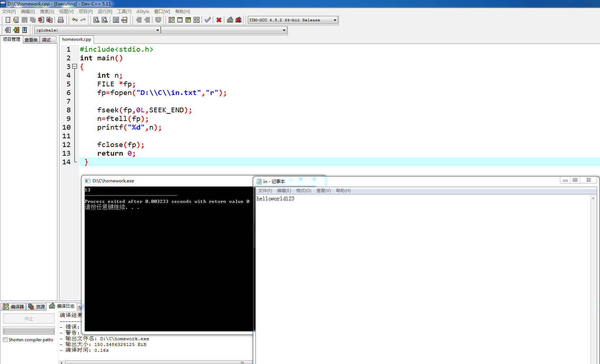600x364 pixels.
Task: Open the TDM-GCC compiler set dropdown
Action: click(293, 20)
